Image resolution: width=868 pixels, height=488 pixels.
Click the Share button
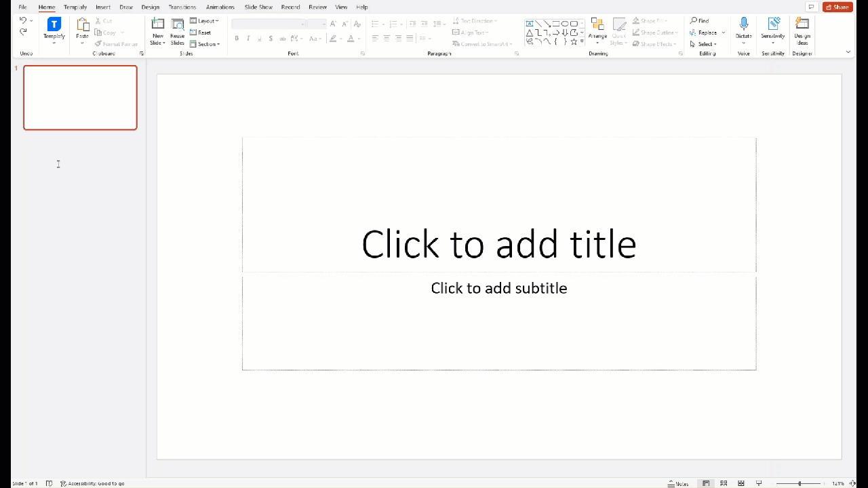coord(837,7)
